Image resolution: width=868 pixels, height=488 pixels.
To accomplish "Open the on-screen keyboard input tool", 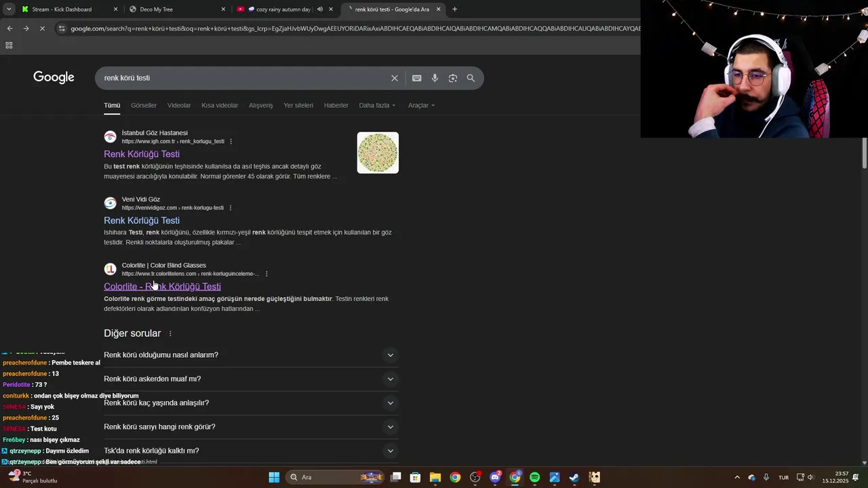I will pos(417,78).
